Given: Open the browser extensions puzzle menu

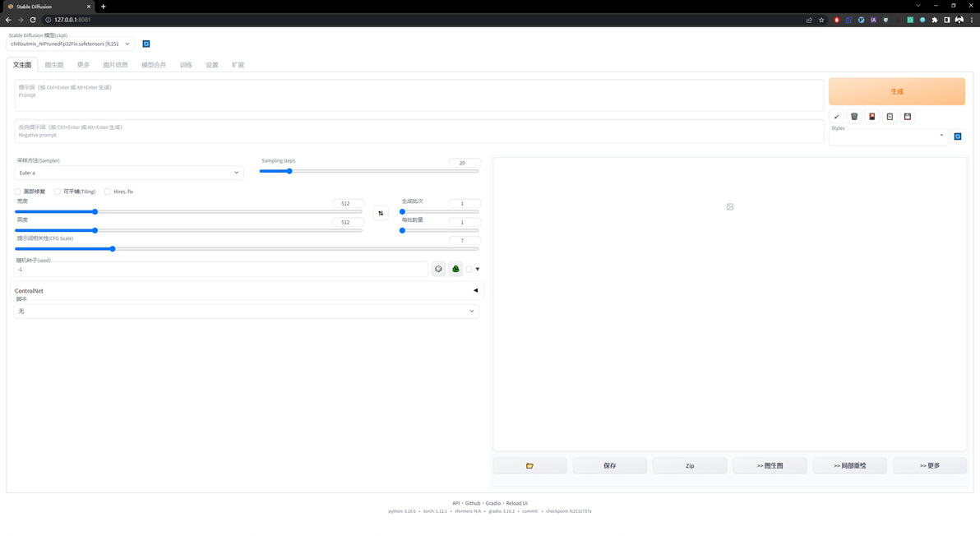Looking at the screenshot, I should click(x=935, y=20).
